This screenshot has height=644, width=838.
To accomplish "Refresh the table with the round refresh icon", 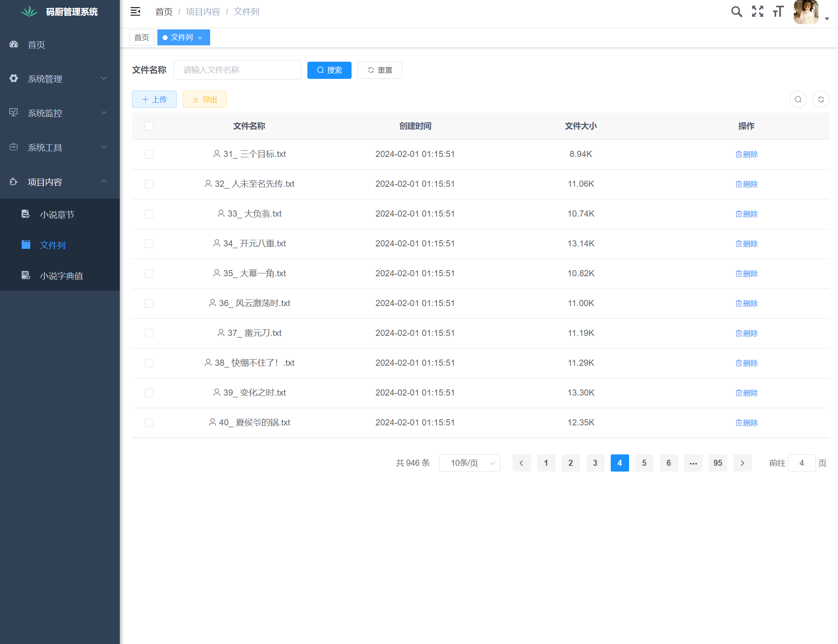I will pyautogui.click(x=821, y=99).
